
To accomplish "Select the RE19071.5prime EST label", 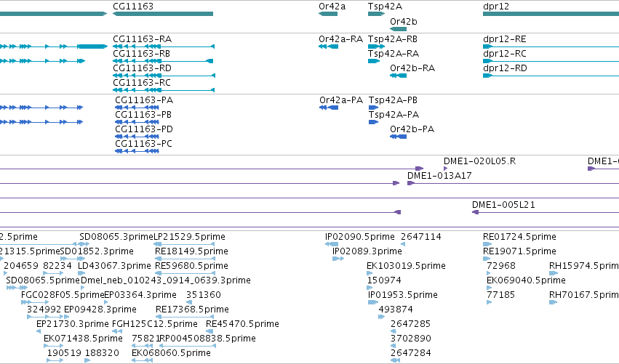I will pos(519,251).
